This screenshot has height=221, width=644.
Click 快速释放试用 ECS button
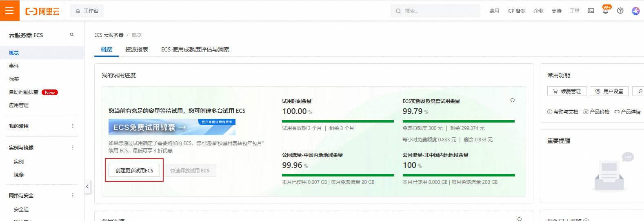click(190, 170)
